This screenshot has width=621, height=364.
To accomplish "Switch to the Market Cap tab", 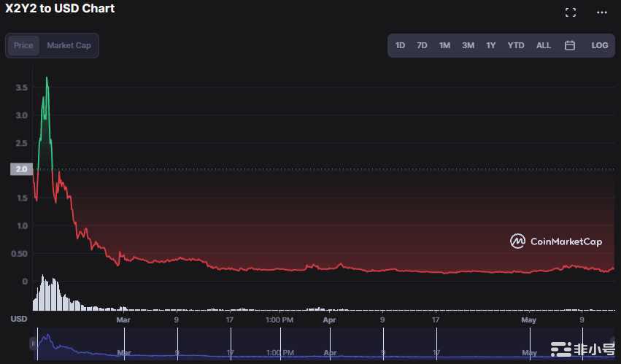I will [69, 45].
